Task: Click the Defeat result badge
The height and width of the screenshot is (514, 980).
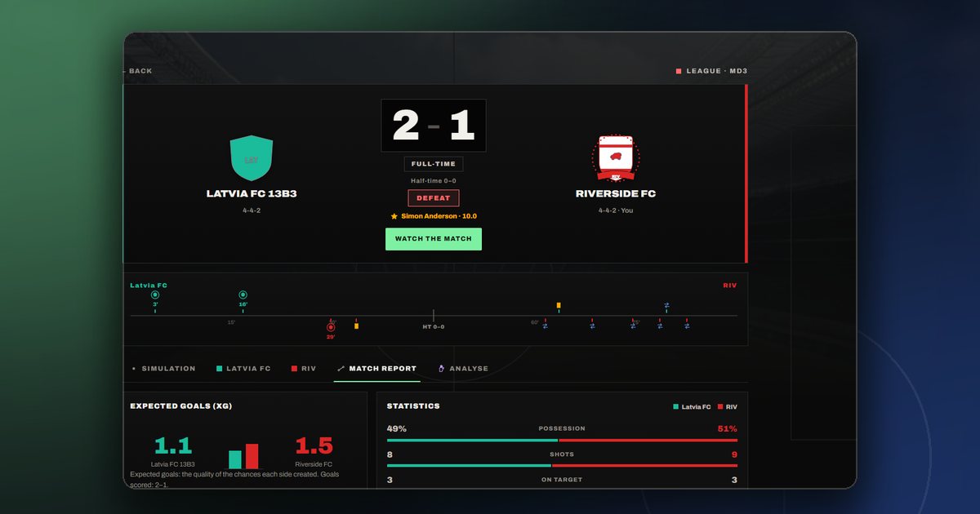Action: click(x=434, y=198)
